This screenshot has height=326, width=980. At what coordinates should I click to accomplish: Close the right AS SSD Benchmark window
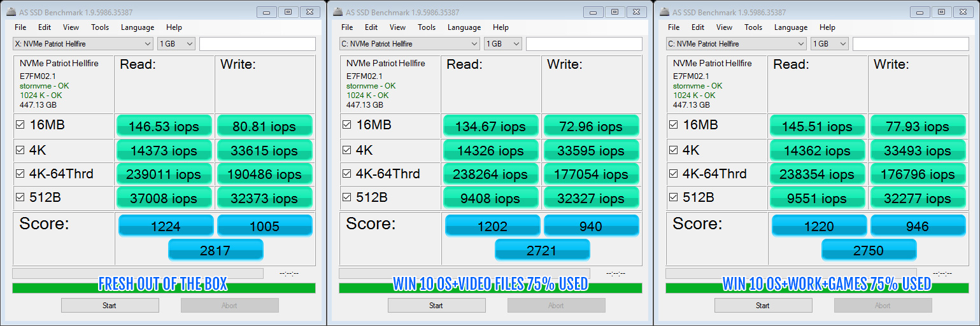(x=963, y=12)
